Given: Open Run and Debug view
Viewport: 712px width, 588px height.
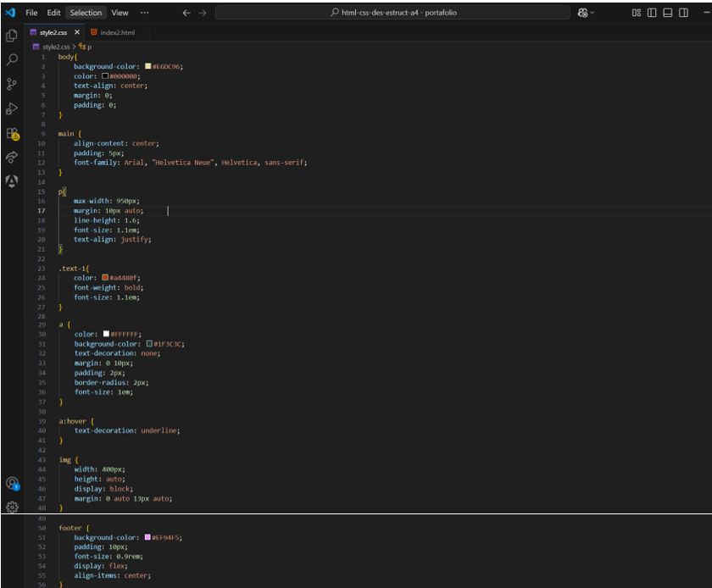Looking at the screenshot, I should [x=12, y=108].
